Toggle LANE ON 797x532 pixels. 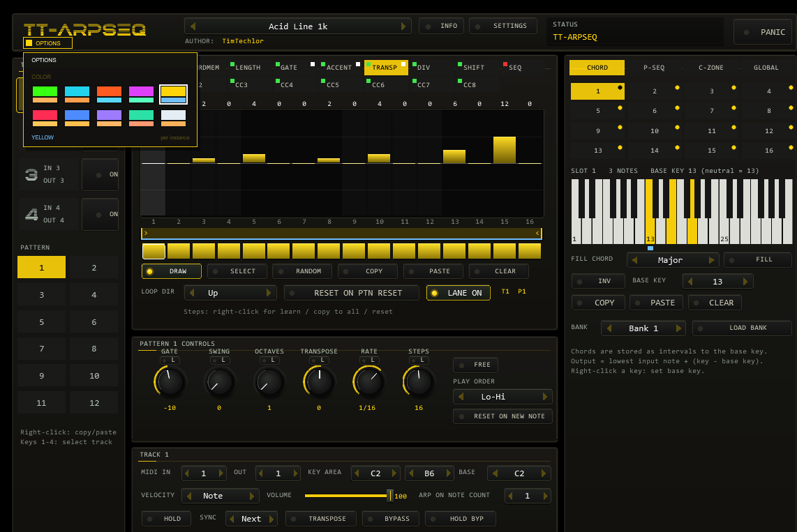click(x=459, y=293)
